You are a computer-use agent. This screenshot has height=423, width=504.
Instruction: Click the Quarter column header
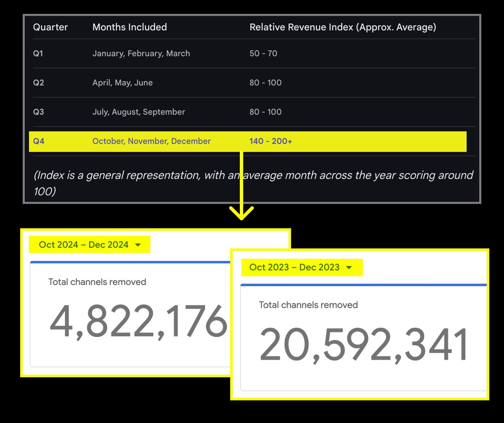tap(50, 27)
